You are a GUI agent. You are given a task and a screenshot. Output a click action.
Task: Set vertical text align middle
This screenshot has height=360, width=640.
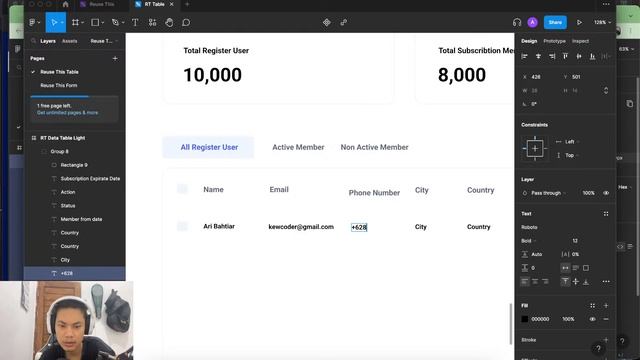(576, 281)
